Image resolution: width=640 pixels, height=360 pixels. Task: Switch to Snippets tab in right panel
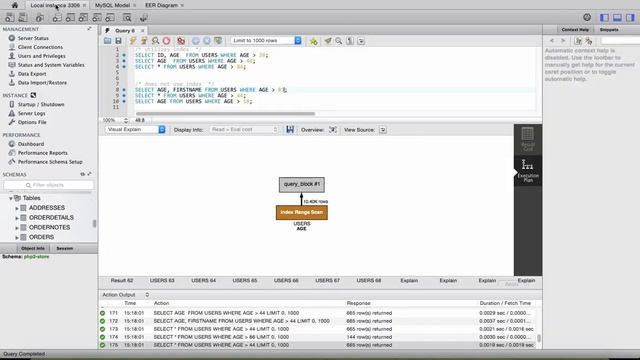pos(609,30)
